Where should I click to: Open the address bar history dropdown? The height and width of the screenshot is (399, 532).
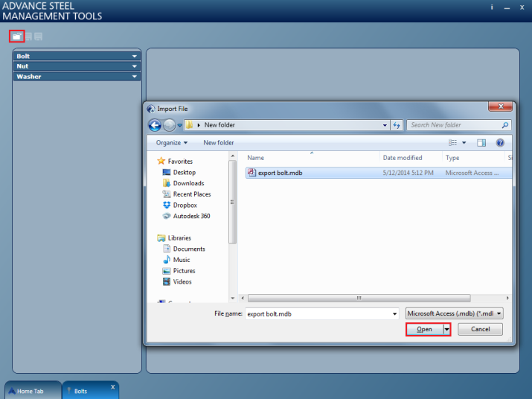(385, 125)
